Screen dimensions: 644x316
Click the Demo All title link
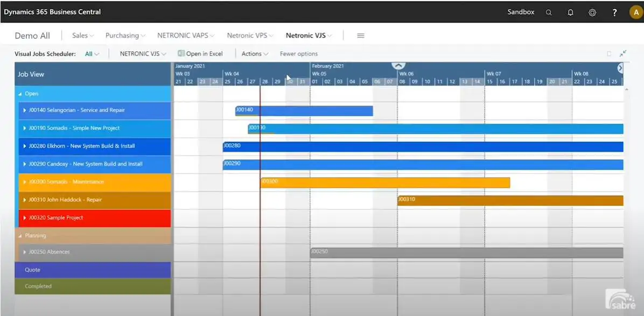32,36
